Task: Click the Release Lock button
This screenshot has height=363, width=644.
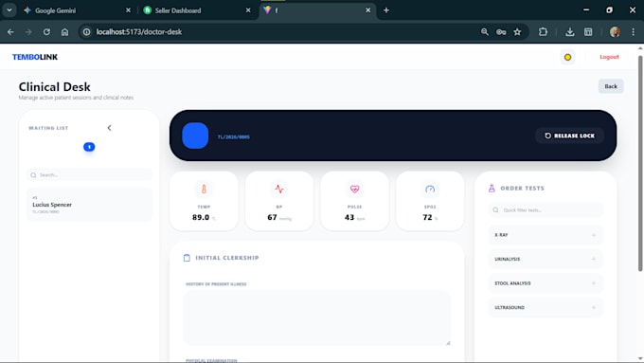Action: 569,136
